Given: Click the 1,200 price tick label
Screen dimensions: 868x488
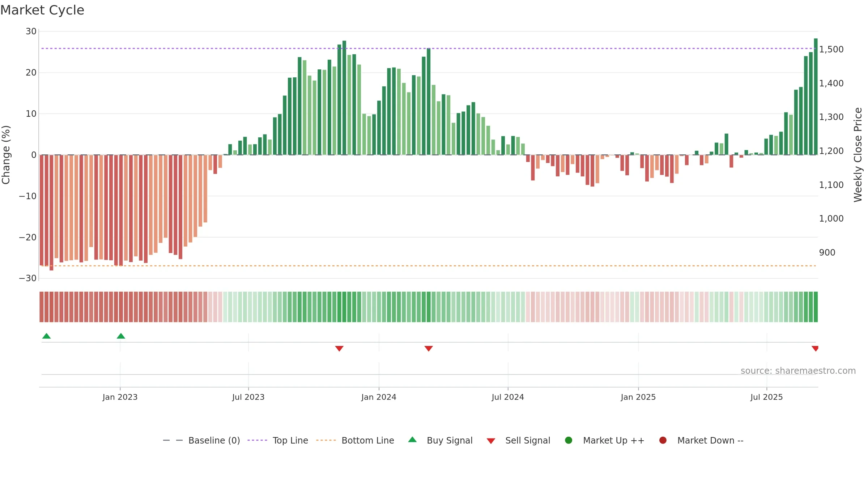Looking at the screenshot, I should 831,151.
